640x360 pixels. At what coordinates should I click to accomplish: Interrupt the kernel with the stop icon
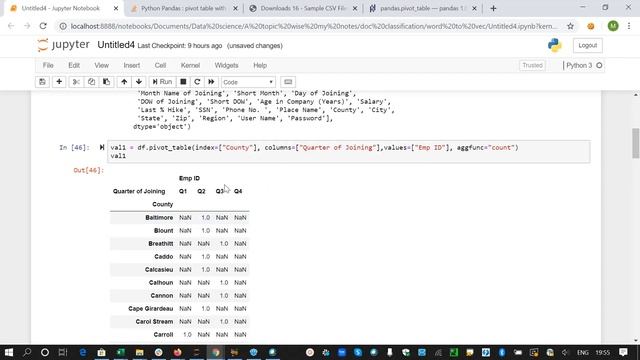(x=183, y=82)
